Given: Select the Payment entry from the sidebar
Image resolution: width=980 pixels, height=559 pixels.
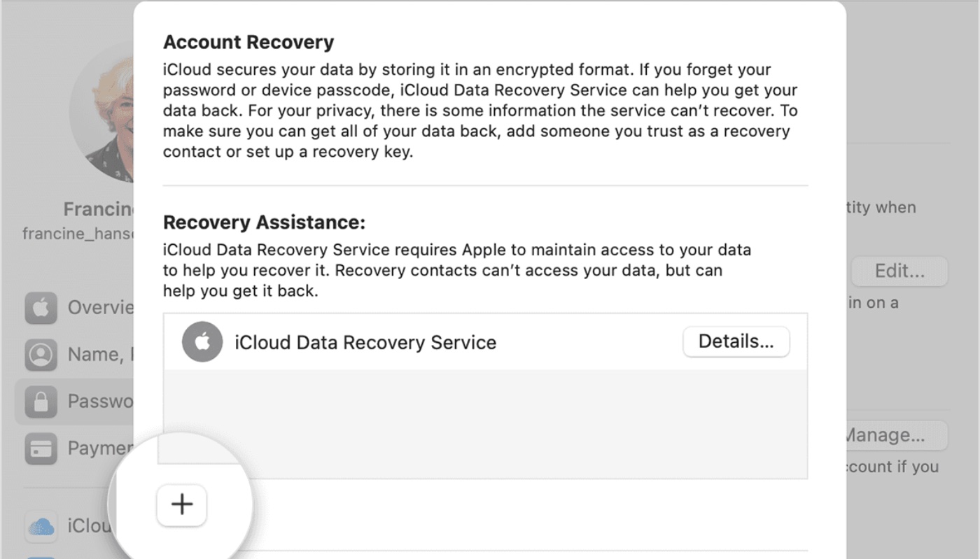Looking at the screenshot, I should (91, 448).
